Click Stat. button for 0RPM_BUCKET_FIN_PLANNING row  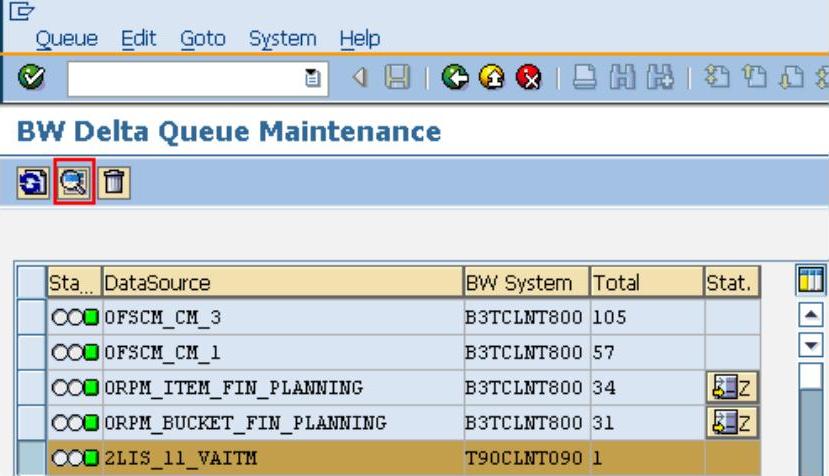tap(731, 422)
